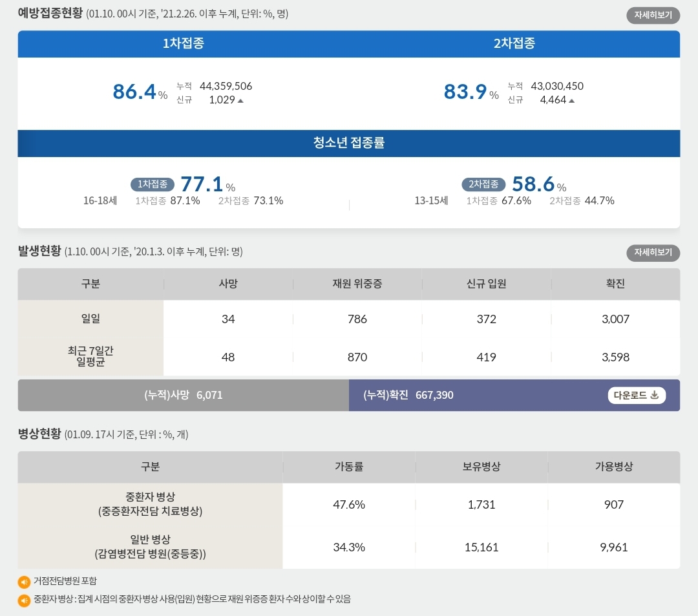Viewport: 698px width, 616px height.
Task: Click the up triangle next to 1,029
Action: (240, 101)
